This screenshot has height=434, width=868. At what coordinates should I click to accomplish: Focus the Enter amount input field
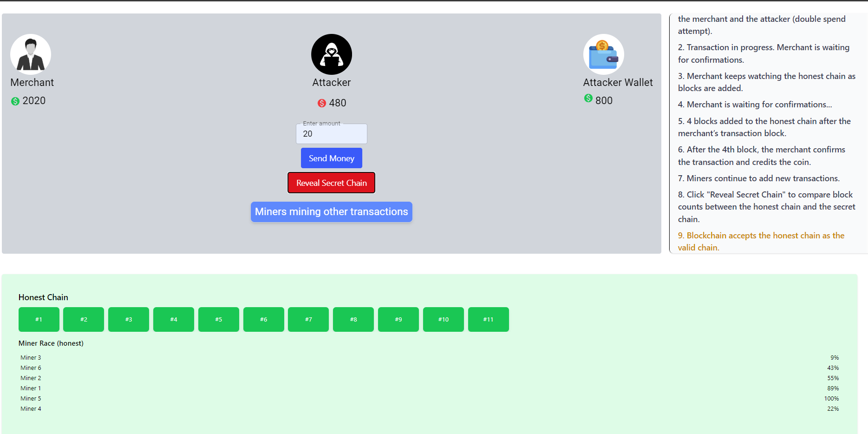tap(331, 134)
